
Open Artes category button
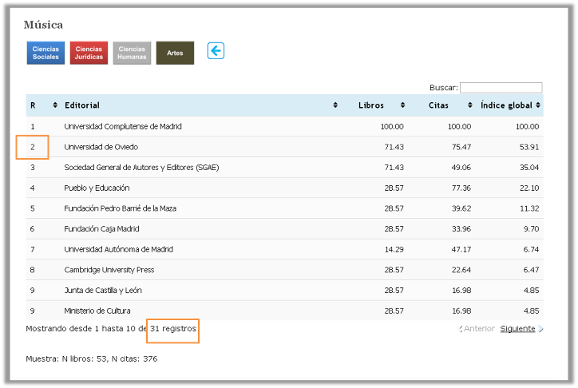click(x=175, y=53)
